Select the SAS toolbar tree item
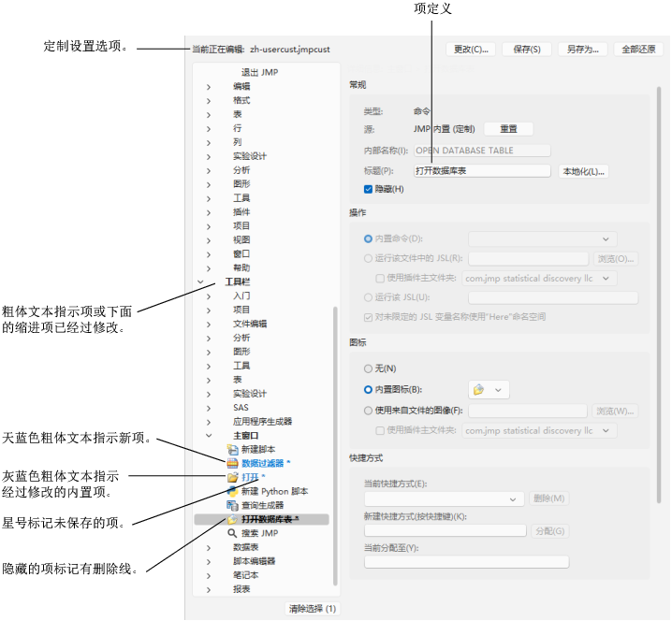The image size is (672, 621). click(x=241, y=408)
